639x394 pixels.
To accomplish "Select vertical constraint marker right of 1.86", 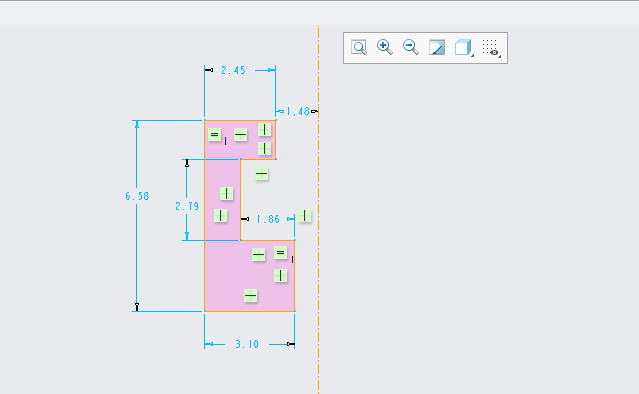I will coord(304,216).
